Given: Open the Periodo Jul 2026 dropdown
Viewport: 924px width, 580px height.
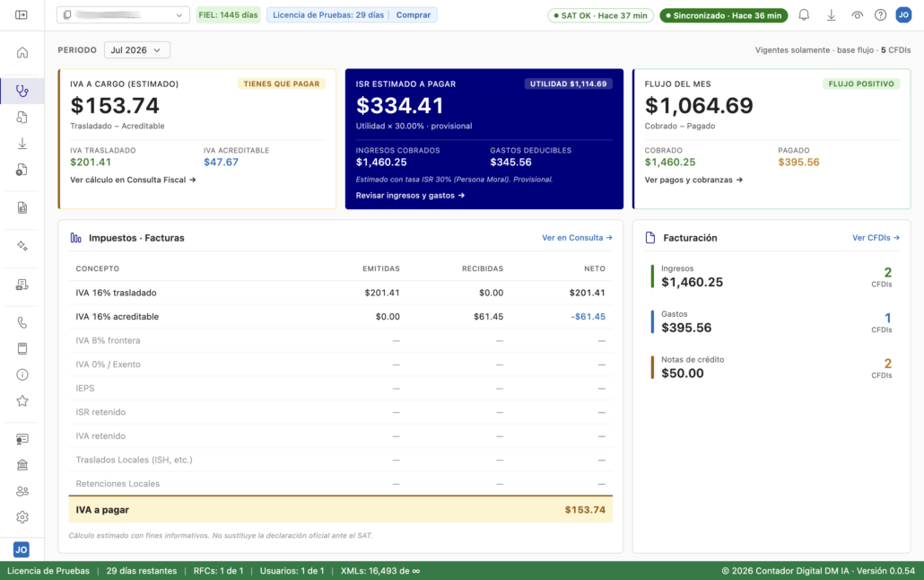Looking at the screenshot, I should click(136, 50).
